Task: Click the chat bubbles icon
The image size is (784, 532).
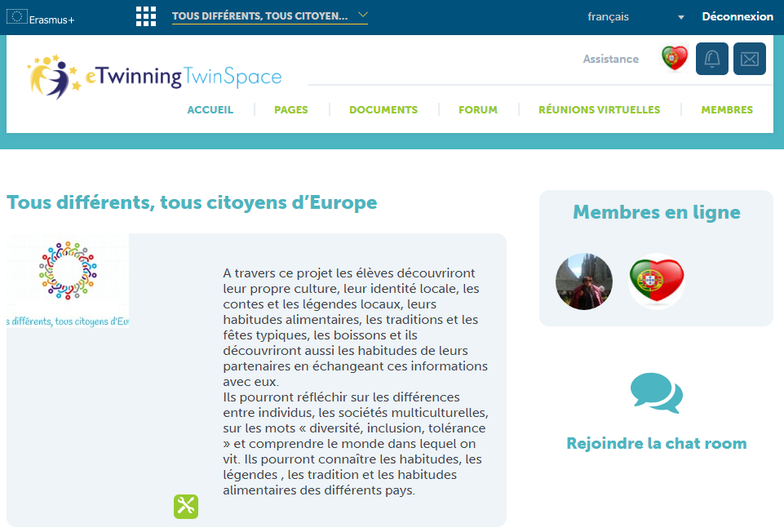Action: (657, 393)
